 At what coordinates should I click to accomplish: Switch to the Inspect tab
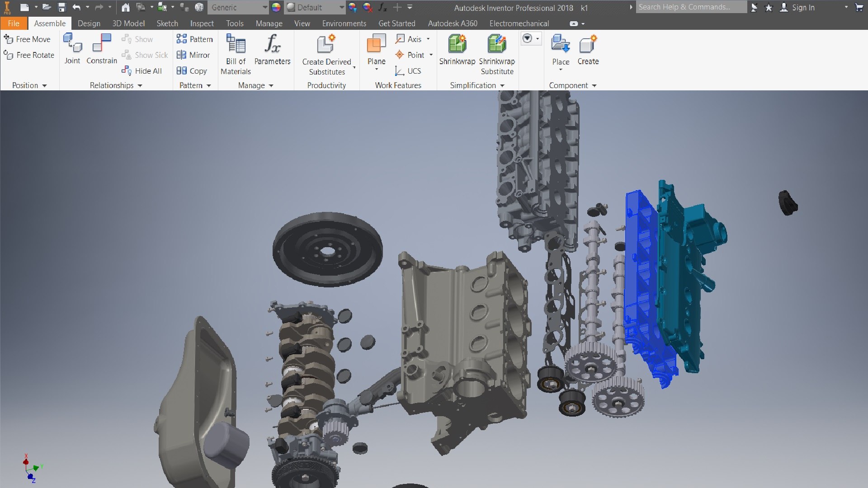(x=202, y=23)
